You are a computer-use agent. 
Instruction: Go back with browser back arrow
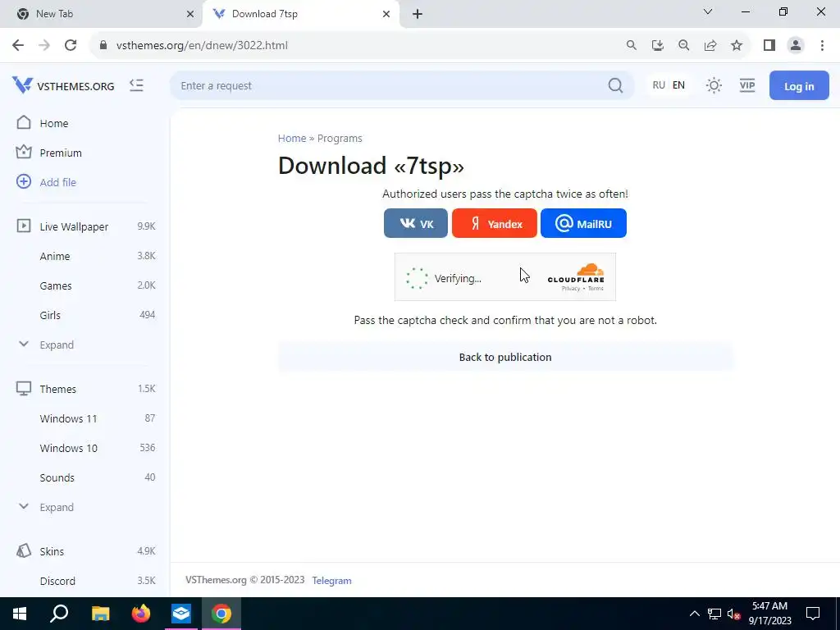pyautogui.click(x=18, y=45)
